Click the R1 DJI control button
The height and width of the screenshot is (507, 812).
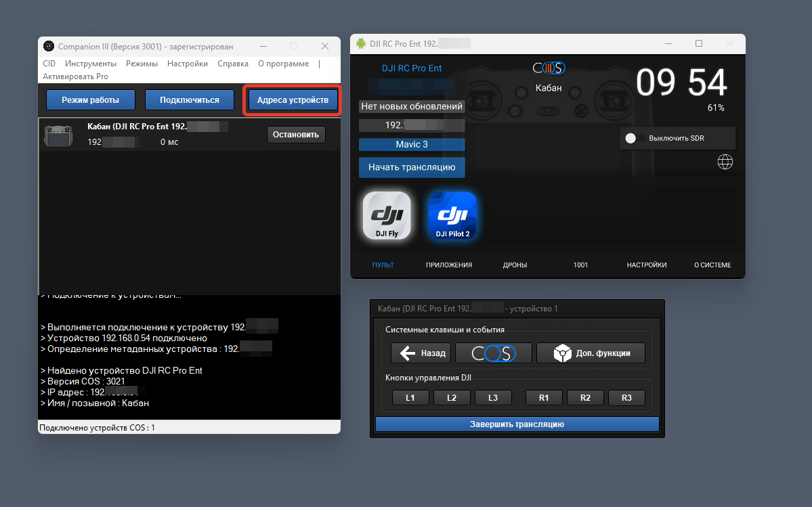coord(544,397)
